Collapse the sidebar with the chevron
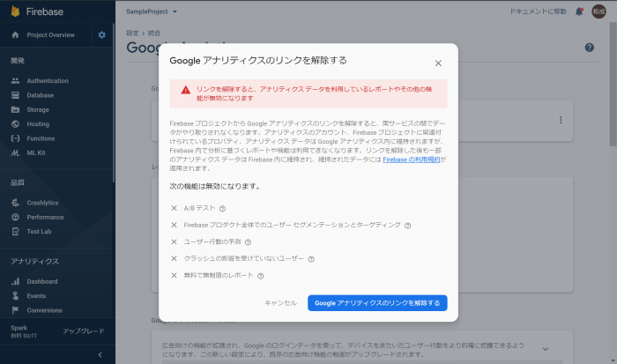Viewport: 617px width, 364px height. 100,354
